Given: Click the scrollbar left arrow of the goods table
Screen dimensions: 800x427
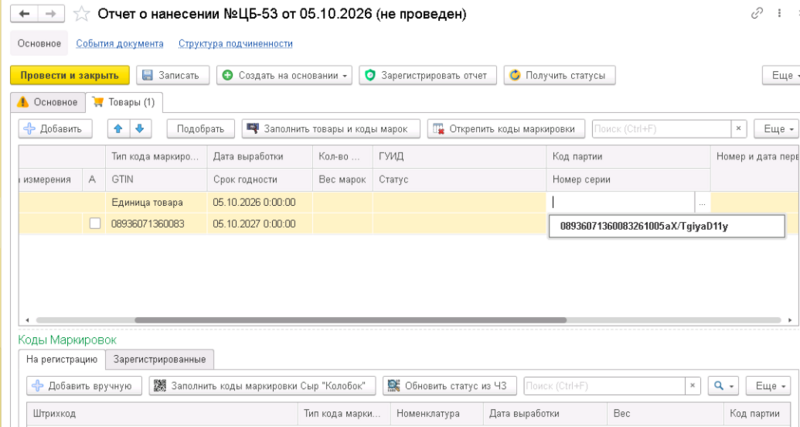Looking at the screenshot, I should (x=27, y=320).
